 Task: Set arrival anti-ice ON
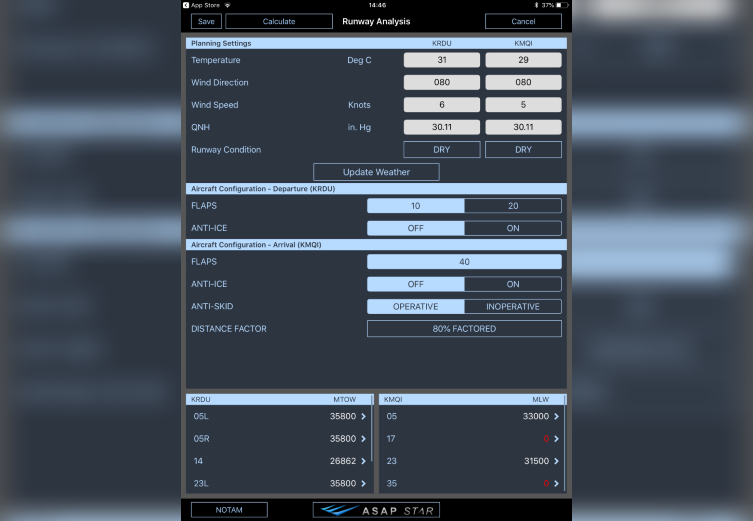click(x=513, y=284)
